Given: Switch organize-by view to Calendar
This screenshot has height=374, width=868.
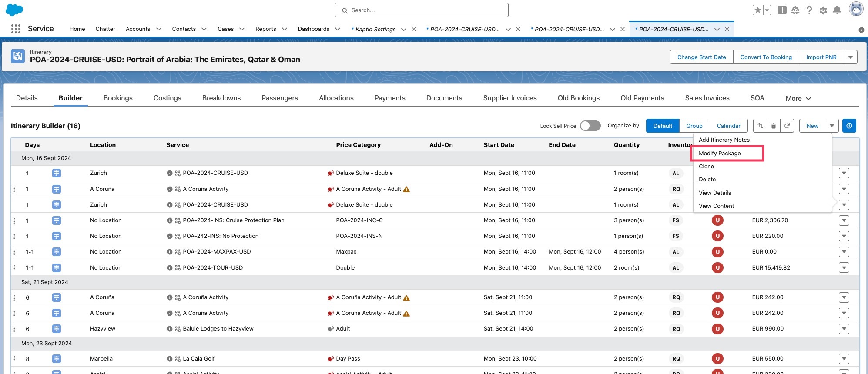Looking at the screenshot, I should coord(728,126).
